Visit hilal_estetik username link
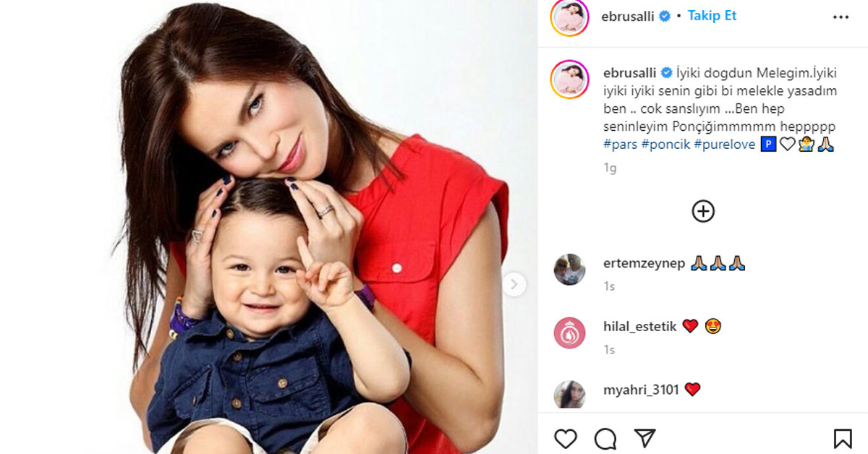 tap(639, 327)
